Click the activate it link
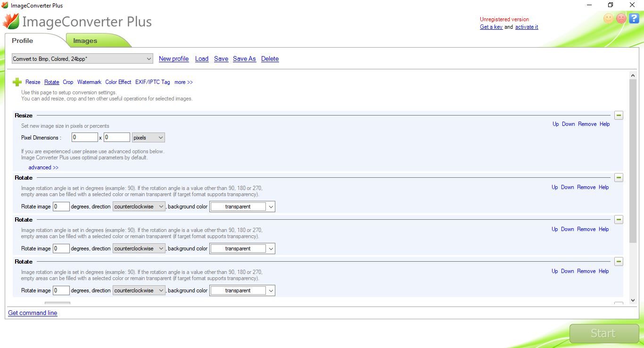Screen dimensions: 644x348 (527, 27)
